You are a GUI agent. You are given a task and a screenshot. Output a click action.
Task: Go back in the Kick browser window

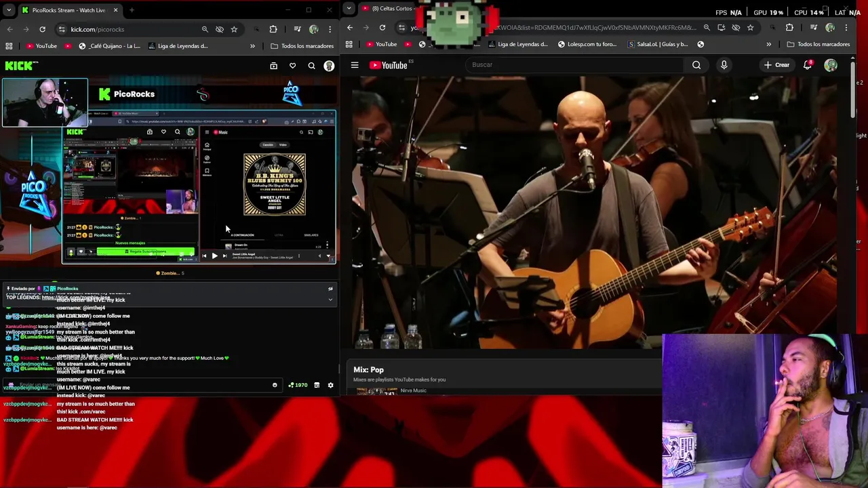[9, 29]
